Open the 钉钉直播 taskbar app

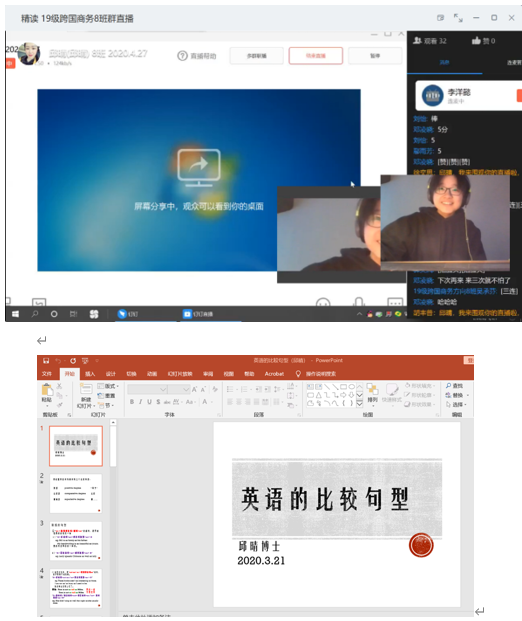[198, 314]
